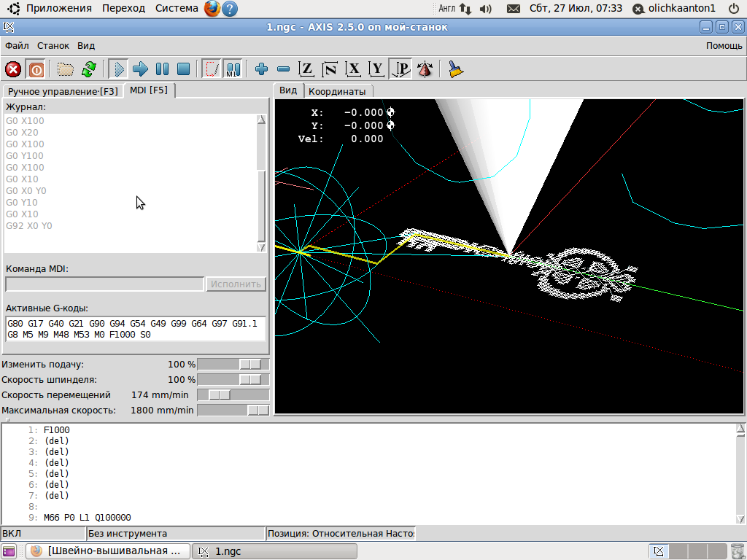Screen dimensions: 747x560
Task: Launch Firefox from the top panel
Action: (212, 9)
